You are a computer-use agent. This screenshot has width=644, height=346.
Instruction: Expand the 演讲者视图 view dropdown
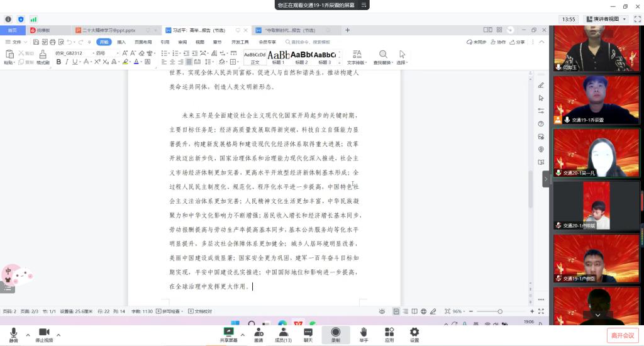coord(606,20)
